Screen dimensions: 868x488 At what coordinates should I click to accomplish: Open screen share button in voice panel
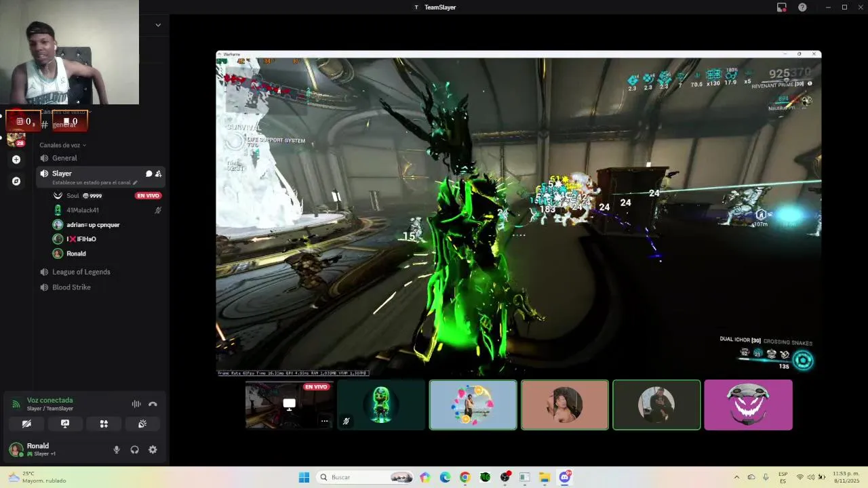tap(65, 424)
